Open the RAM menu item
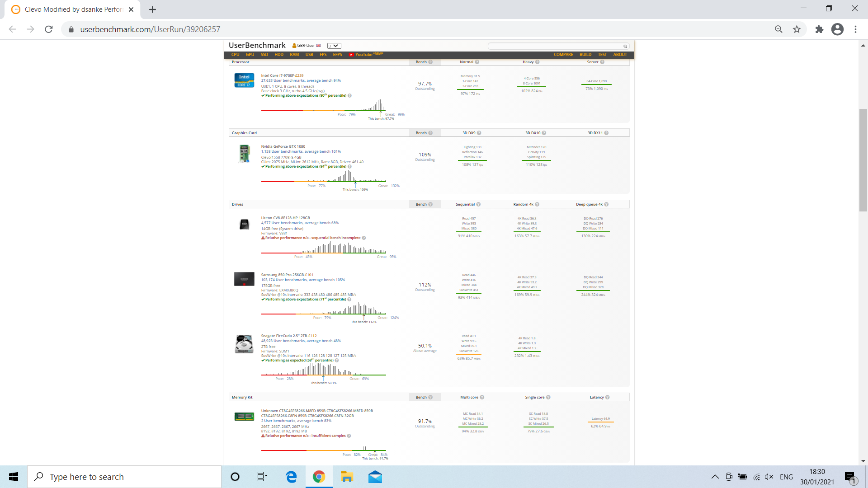 pos(294,55)
